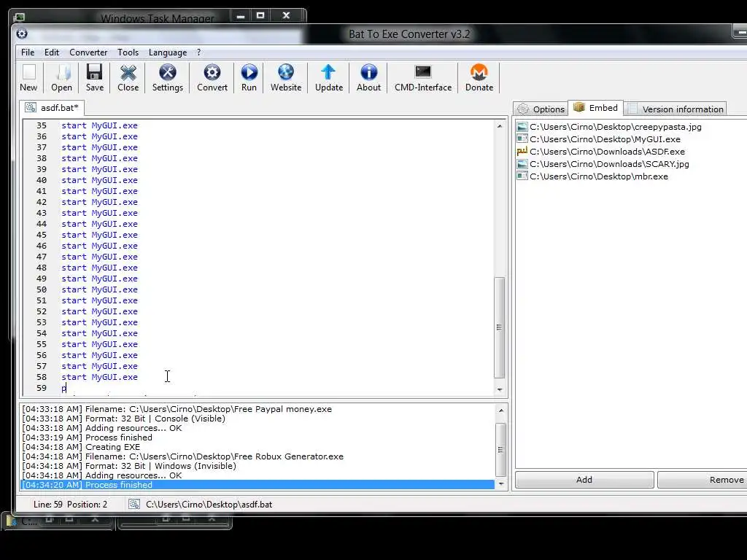This screenshot has width=747, height=560.
Task: Open the Language menu
Action: (168, 52)
